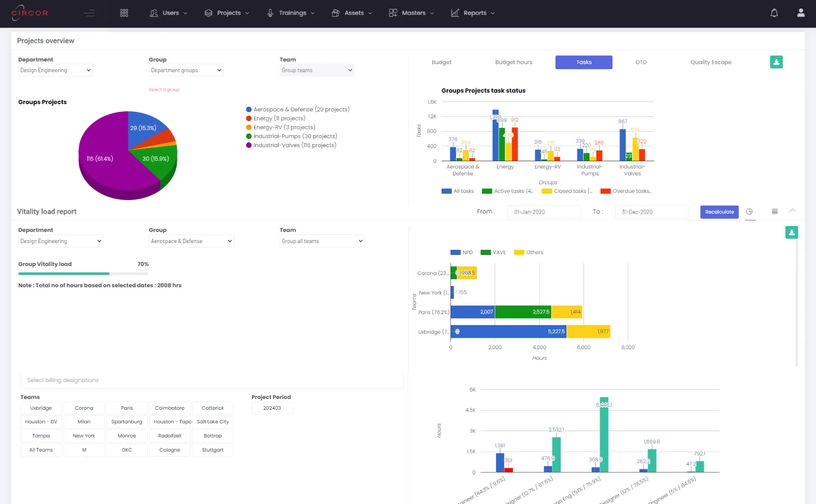Click the Recalculate button

[x=719, y=212]
